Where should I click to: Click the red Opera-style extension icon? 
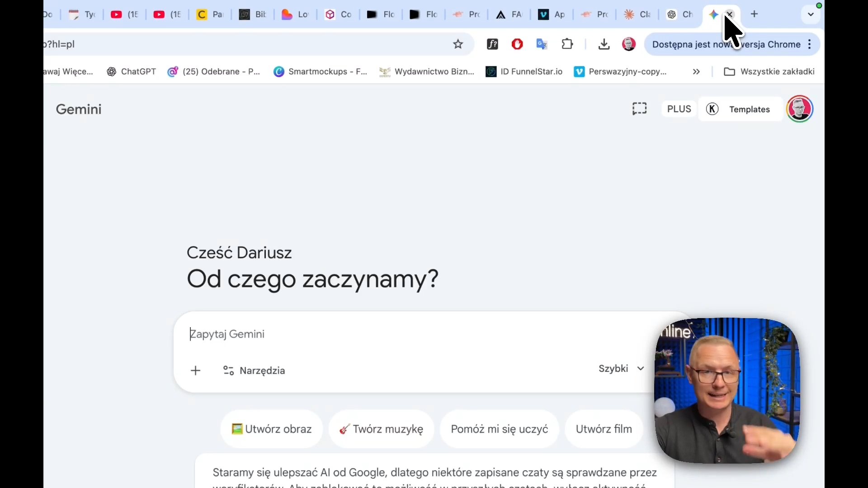pyautogui.click(x=517, y=44)
